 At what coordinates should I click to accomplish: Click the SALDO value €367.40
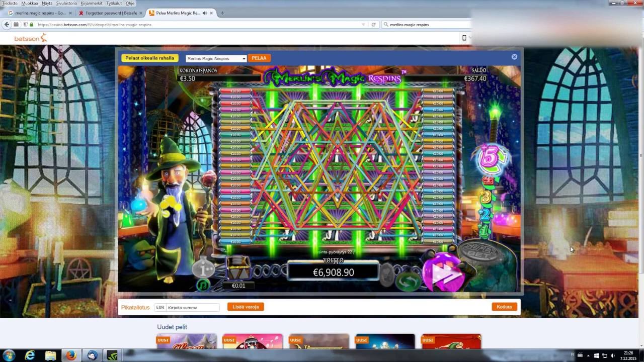(475, 78)
